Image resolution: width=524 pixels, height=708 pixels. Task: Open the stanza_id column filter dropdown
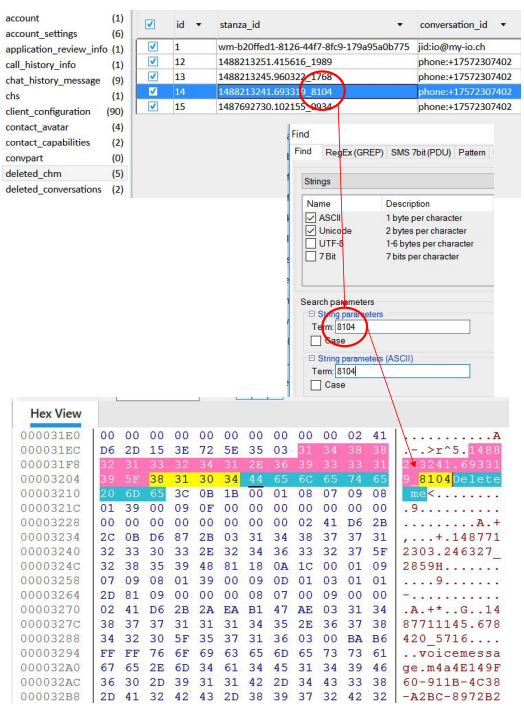coord(400,25)
